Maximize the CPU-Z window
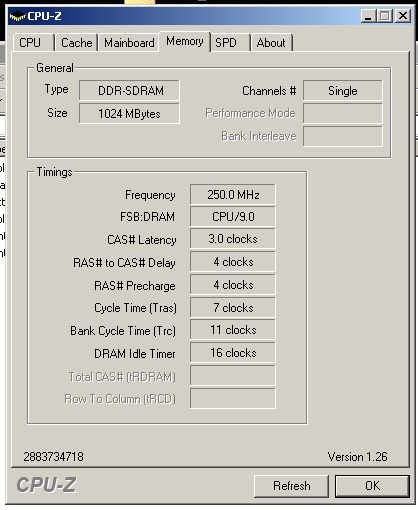This screenshot has height=510, width=418. point(385,16)
